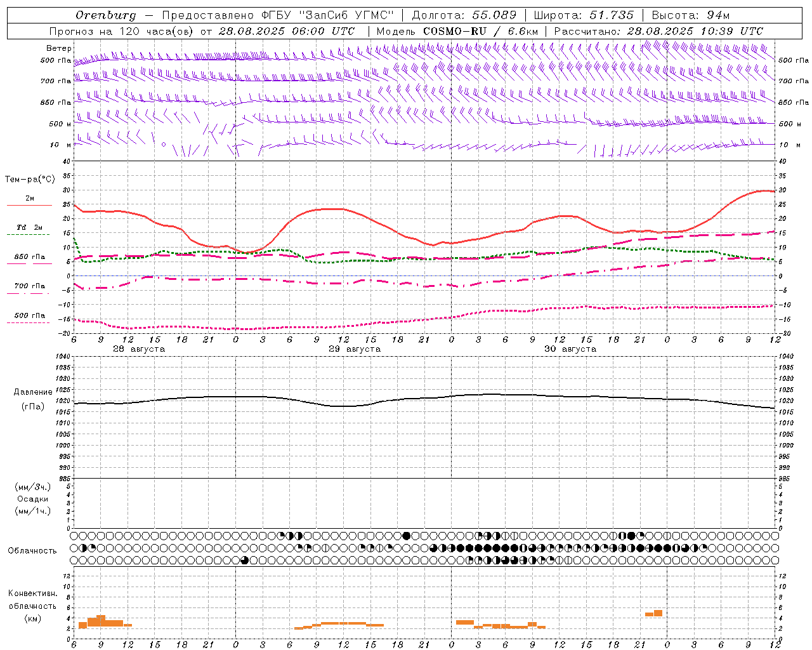Click the 'Широта: 51.735' latitude value
This screenshot has height=650, width=812.
coord(584,15)
